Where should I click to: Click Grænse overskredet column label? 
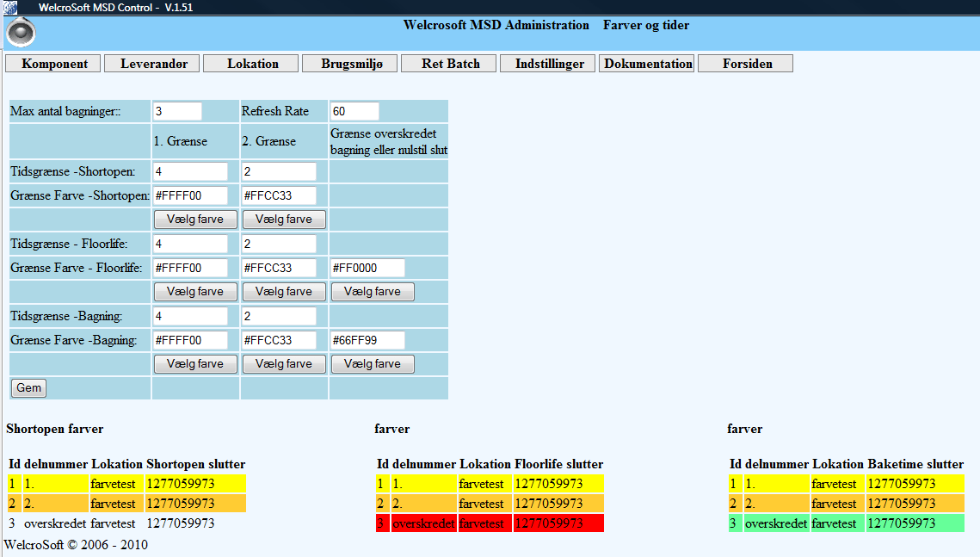[x=389, y=141]
